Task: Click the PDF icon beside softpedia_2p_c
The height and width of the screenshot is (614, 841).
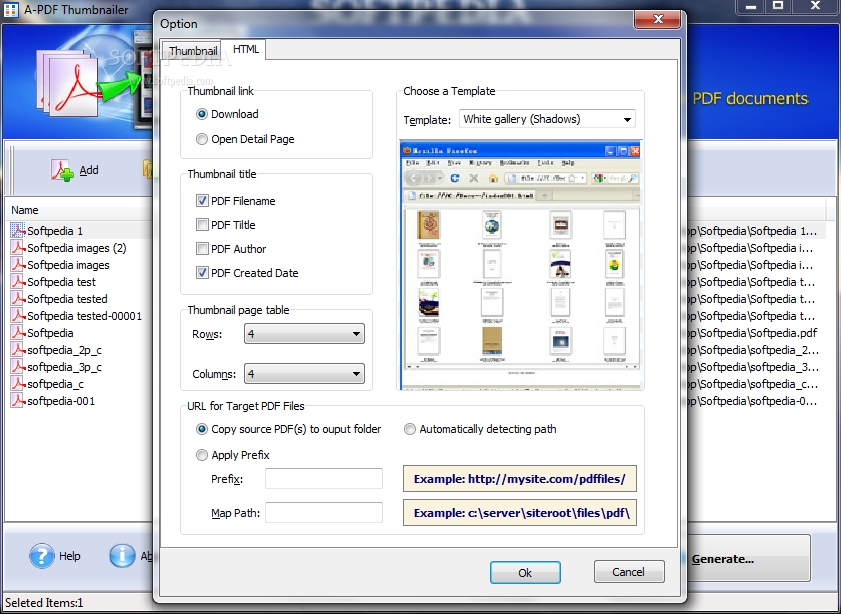Action: [x=18, y=350]
